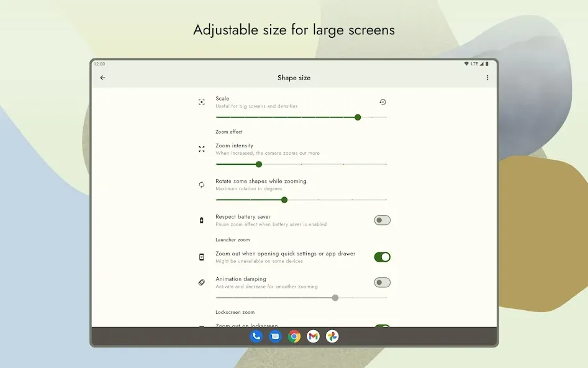This screenshot has width=588, height=368.
Task: Click the Scale slider track
Action: point(301,117)
